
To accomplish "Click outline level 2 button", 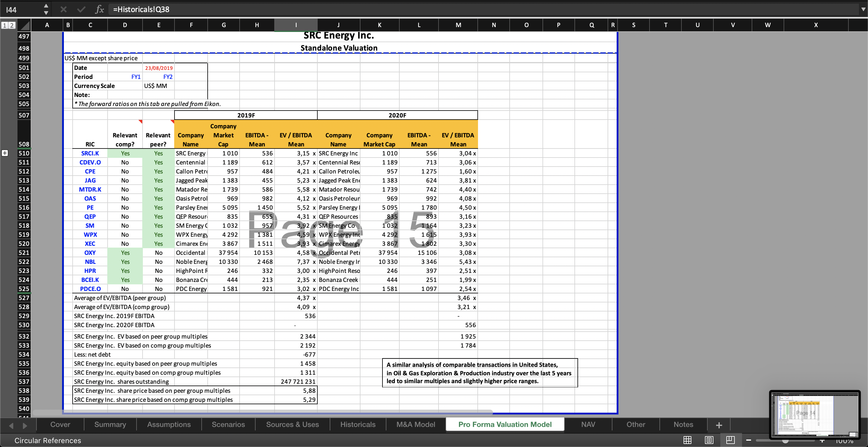I will coord(11,25).
